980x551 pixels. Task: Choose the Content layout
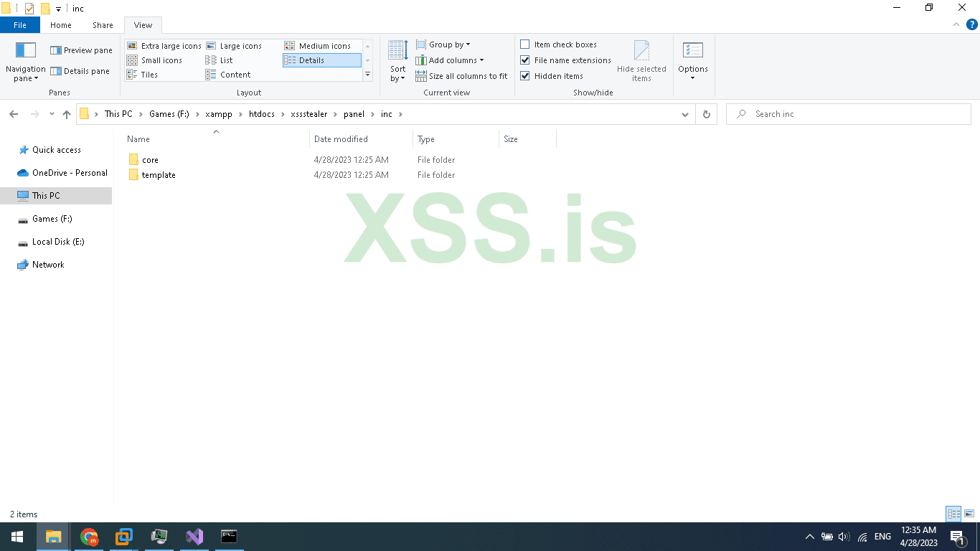228,75
